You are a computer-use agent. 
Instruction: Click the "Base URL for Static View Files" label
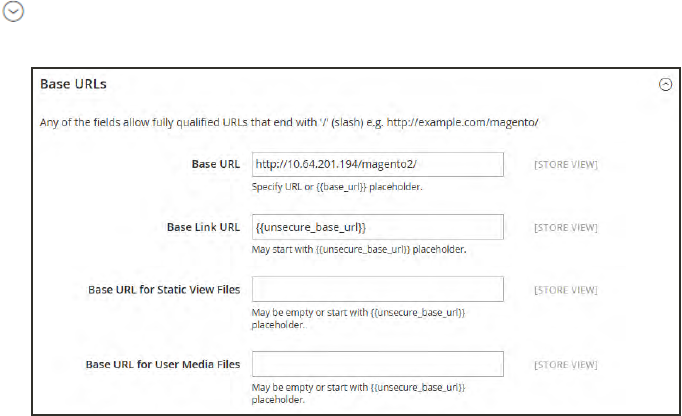click(x=164, y=289)
